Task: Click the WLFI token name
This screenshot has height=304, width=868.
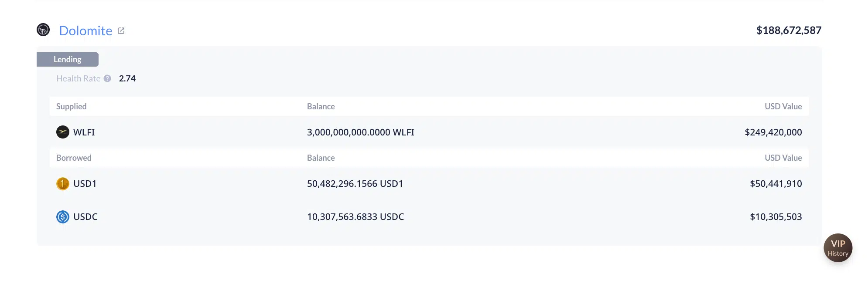Action: (x=84, y=132)
